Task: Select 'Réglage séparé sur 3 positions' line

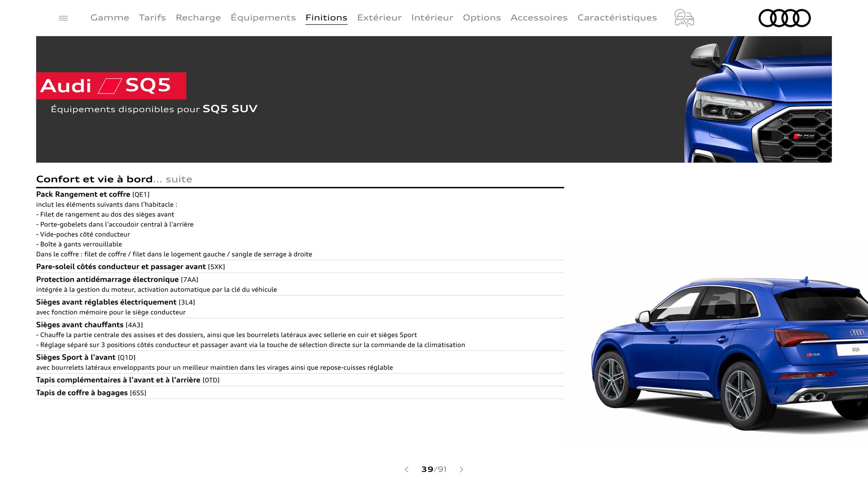Action: (251, 345)
